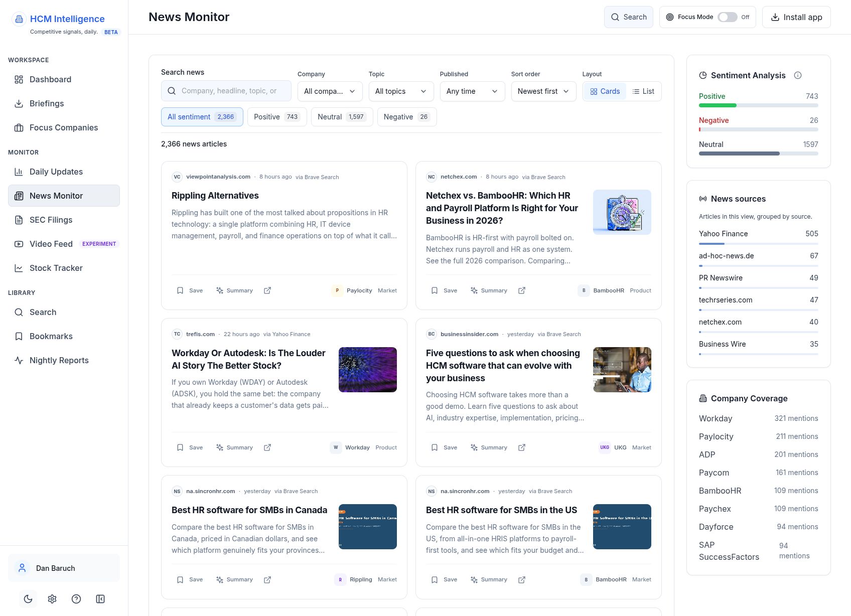This screenshot has width=851, height=616.
Task: Open headline Rippling Alternatives
Action: tap(215, 196)
